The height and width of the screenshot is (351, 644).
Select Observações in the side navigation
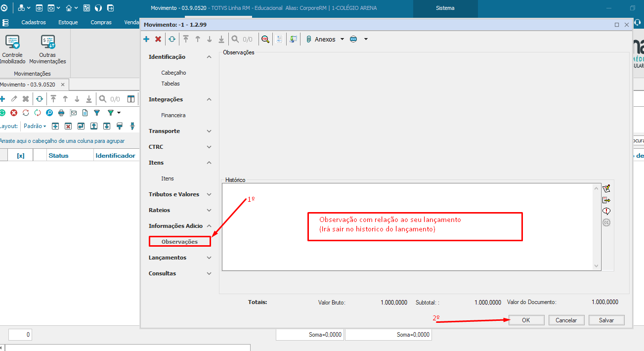pos(179,242)
